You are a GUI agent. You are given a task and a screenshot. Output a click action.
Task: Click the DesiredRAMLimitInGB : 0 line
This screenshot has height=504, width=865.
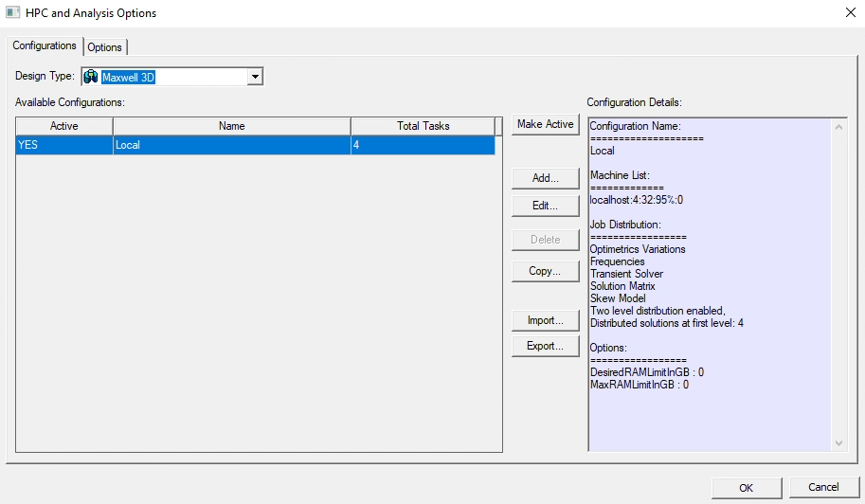[x=647, y=372]
